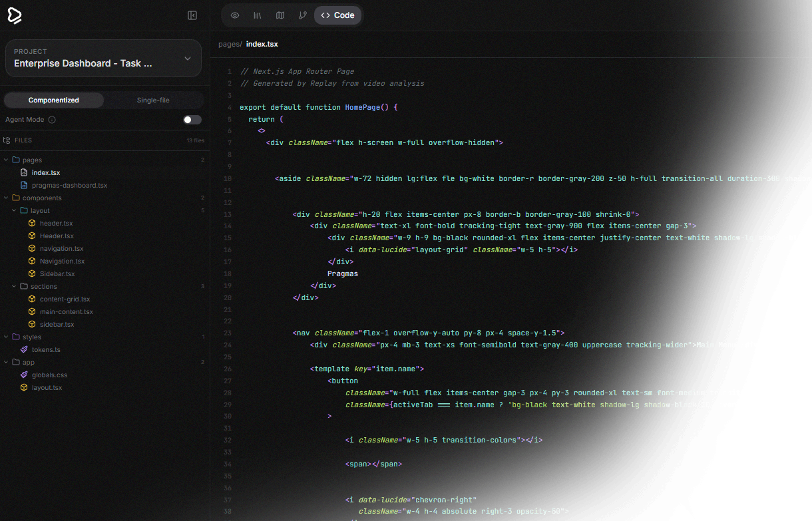The height and width of the screenshot is (521, 812).
Task: Open the git branch flow view
Action: coord(303,15)
